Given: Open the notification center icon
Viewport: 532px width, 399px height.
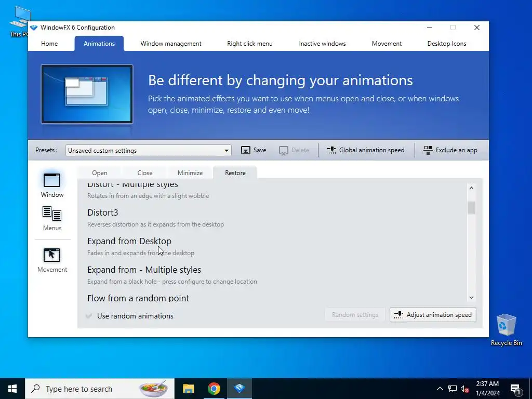Looking at the screenshot, I should point(515,389).
